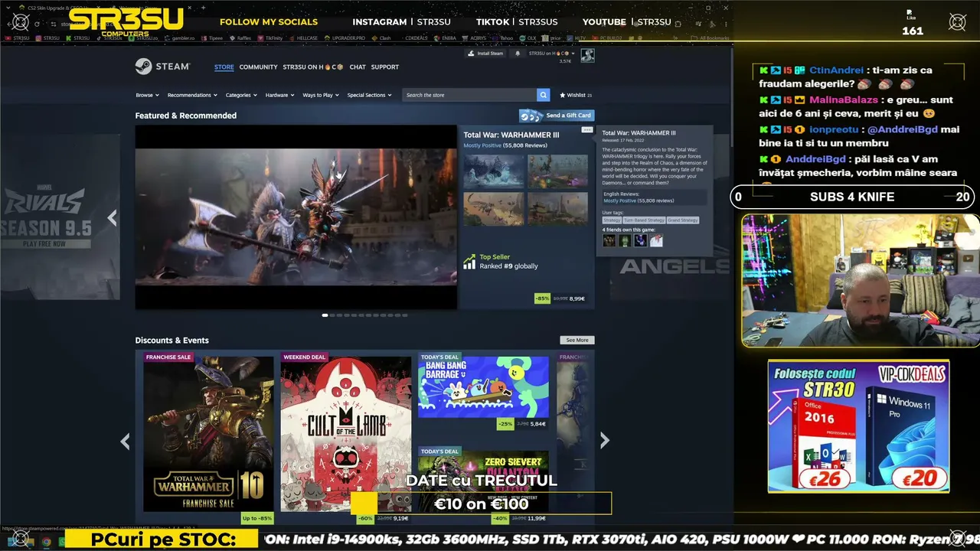Open the STR3SU ON H C profile tab
This screenshot has width=980, height=551.
click(313, 67)
